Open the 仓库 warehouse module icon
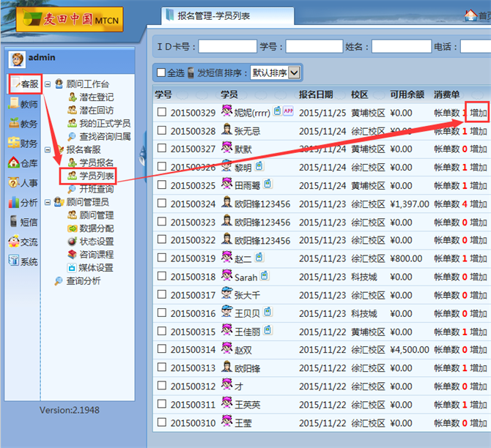 (x=14, y=163)
